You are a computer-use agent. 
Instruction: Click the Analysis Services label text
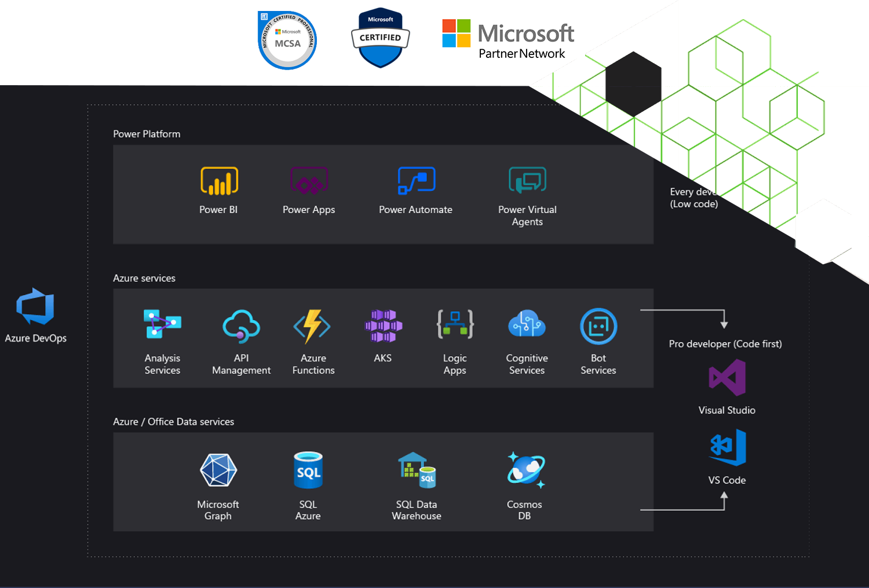(x=162, y=364)
